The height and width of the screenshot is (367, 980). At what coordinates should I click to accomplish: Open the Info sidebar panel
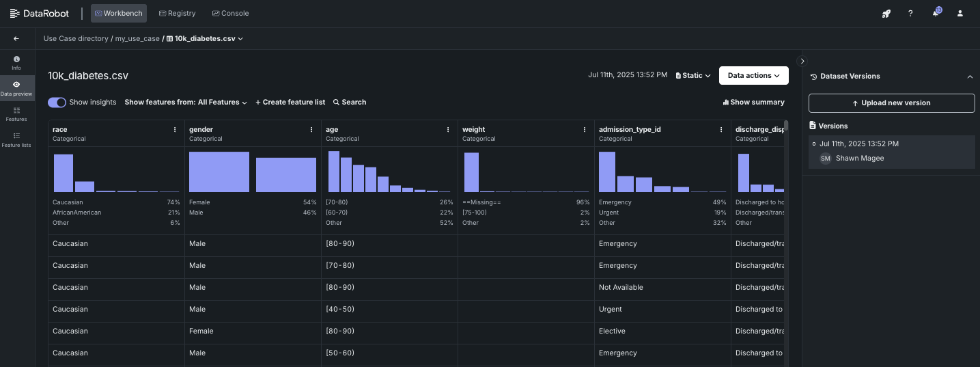point(16,63)
